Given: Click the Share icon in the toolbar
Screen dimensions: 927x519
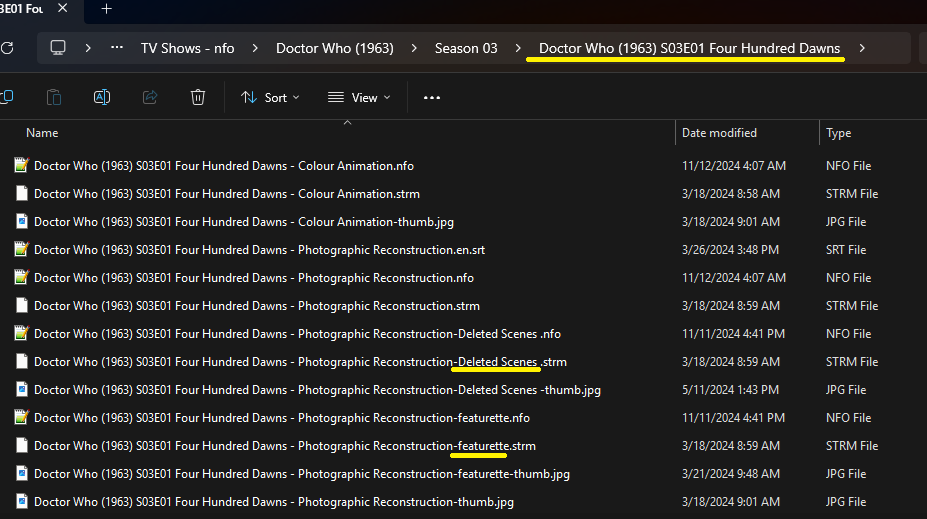Looking at the screenshot, I should click(x=150, y=97).
